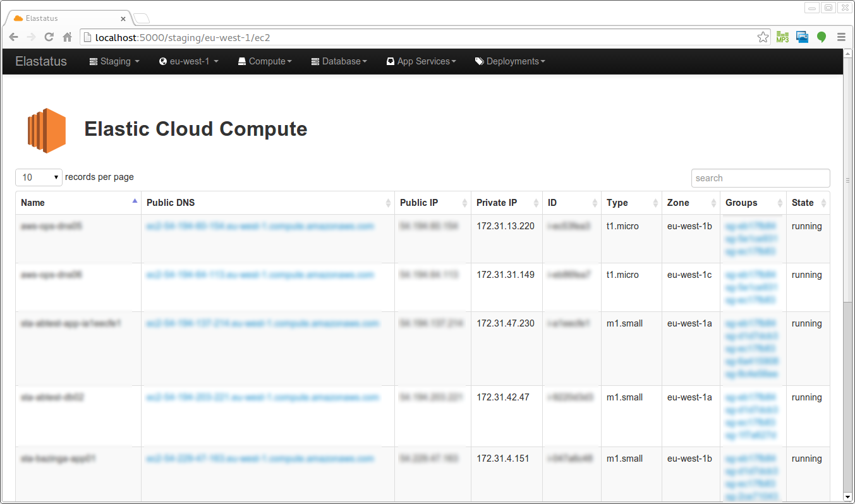The image size is (855, 504).
Task: Click the Elastic Cloud Compute orange logo
Action: pyautogui.click(x=47, y=130)
